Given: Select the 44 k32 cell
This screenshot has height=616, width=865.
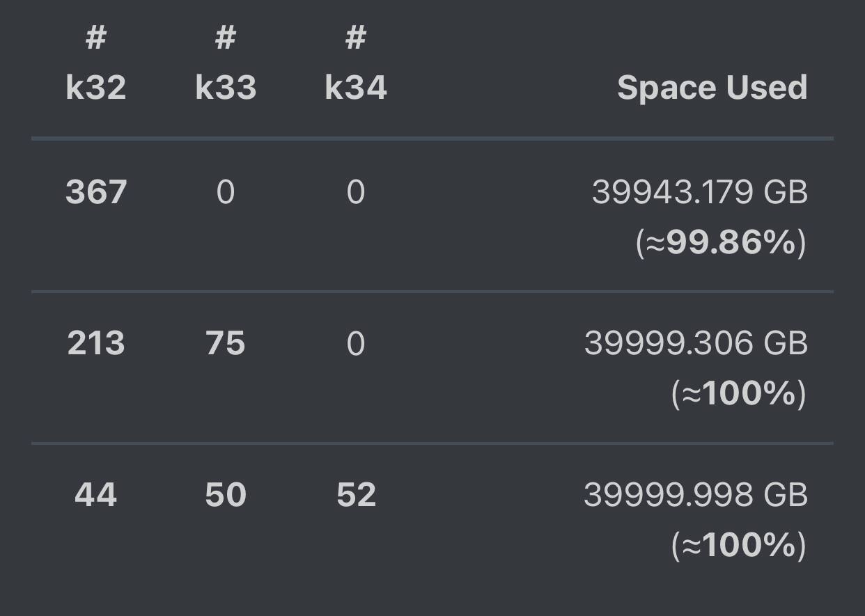Looking at the screenshot, I should pyautogui.click(x=95, y=495).
